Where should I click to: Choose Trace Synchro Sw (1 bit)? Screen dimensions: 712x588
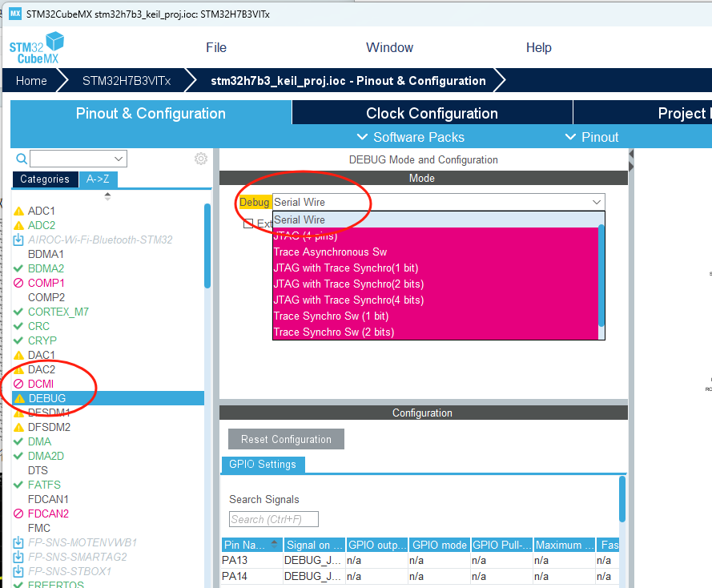click(436, 316)
